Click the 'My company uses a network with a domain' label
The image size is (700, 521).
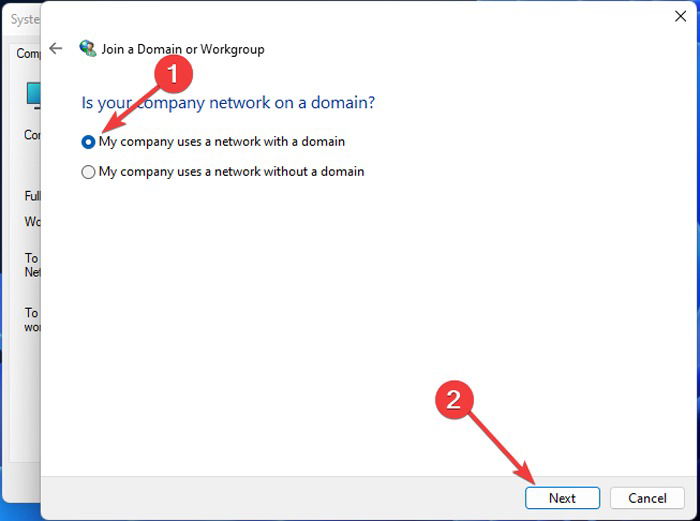tap(222, 142)
